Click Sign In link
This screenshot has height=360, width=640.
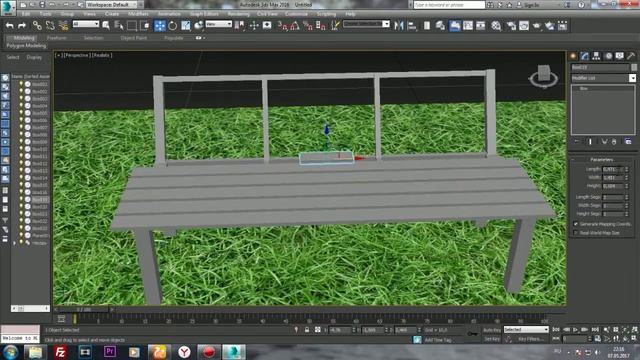point(531,5)
